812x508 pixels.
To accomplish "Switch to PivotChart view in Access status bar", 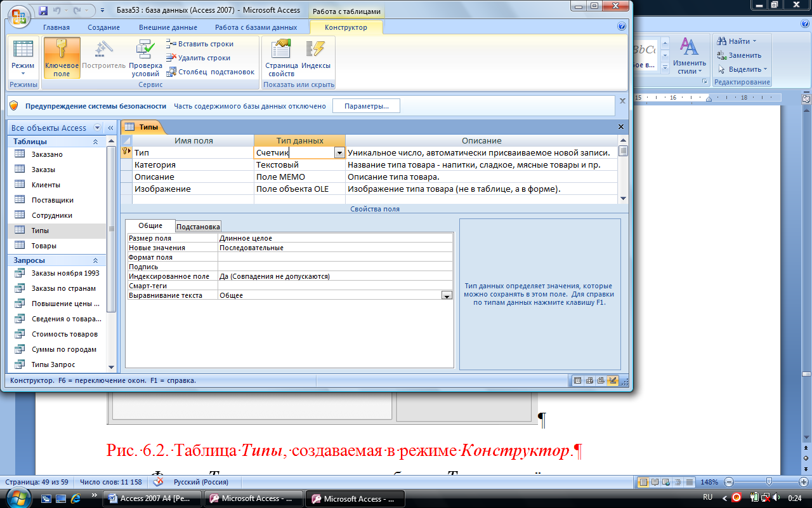I will [x=601, y=380].
